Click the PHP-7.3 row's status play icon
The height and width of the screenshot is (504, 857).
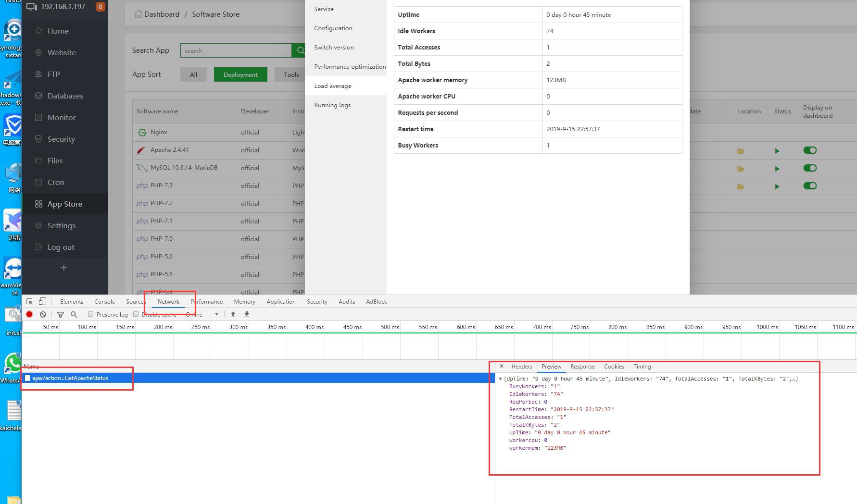pos(777,186)
